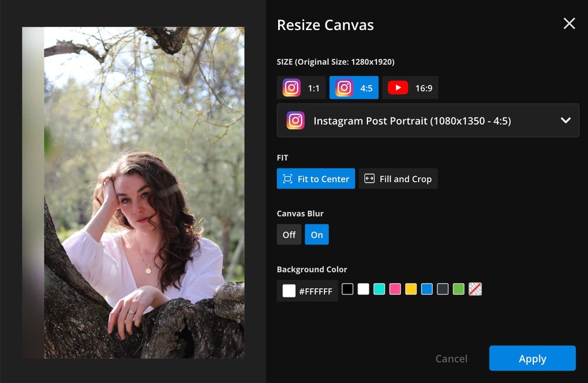Pick the pink background swatch
Image resolution: width=588 pixels, height=383 pixels.
tap(395, 289)
